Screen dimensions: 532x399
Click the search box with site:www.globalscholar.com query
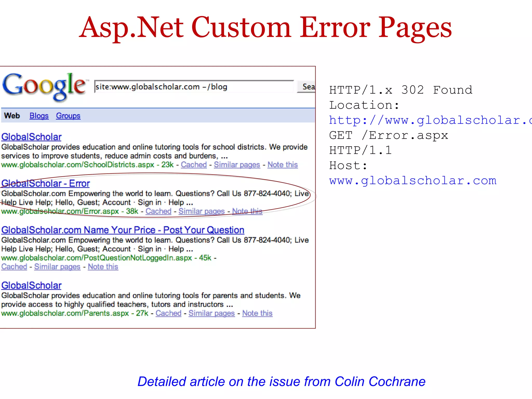(194, 87)
